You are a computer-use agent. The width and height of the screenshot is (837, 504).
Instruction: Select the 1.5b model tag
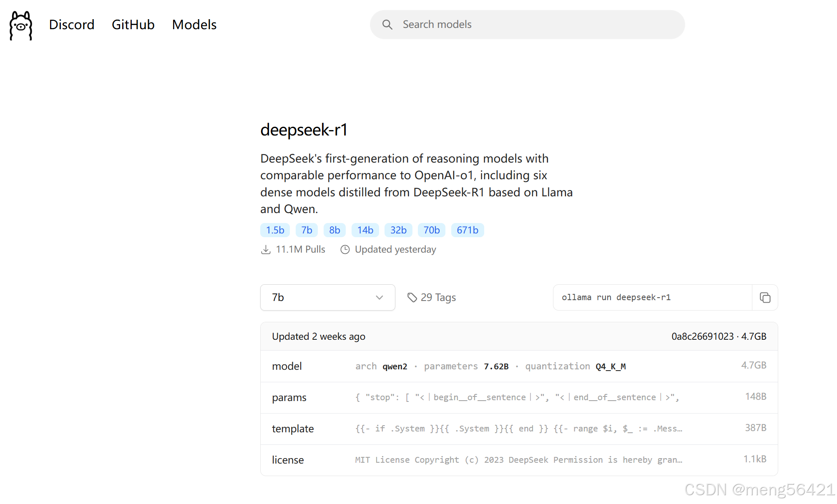click(x=274, y=230)
